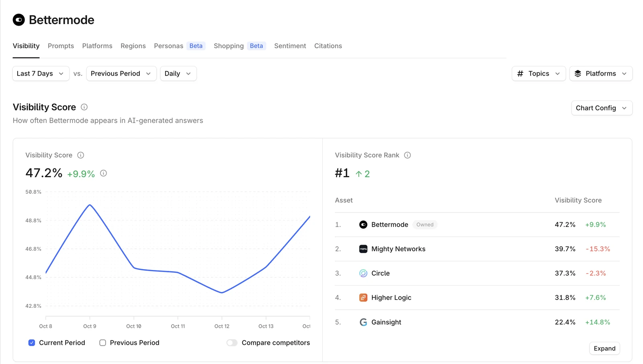Click info icon next to +9.9% change
The width and height of the screenshot is (643, 364).
(103, 173)
